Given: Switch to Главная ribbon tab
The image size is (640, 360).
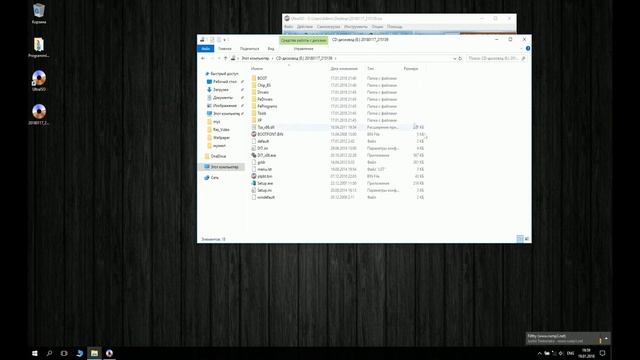Looking at the screenshot, I should point(224,49).
